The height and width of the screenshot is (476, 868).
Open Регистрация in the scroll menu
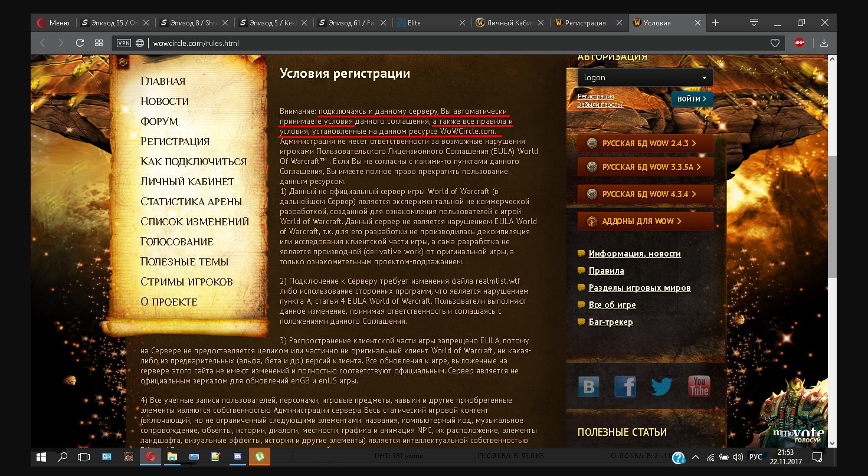[175, 142]
